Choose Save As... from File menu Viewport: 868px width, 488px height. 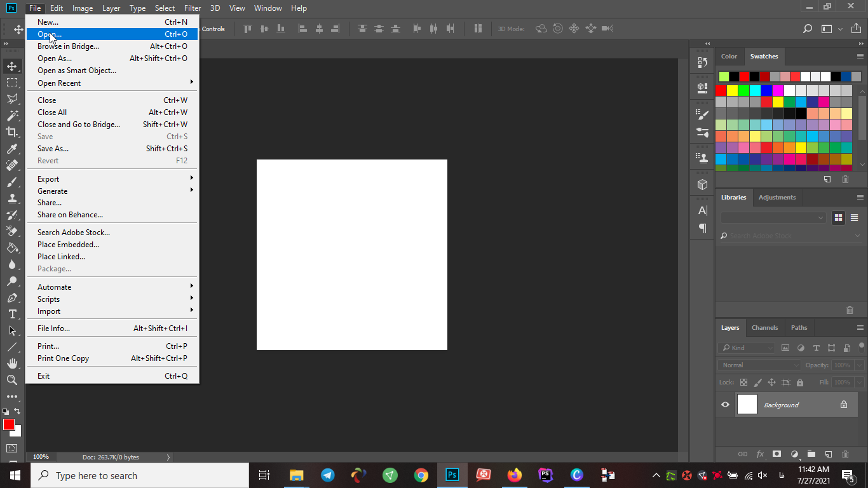click(x=112, y=148)
